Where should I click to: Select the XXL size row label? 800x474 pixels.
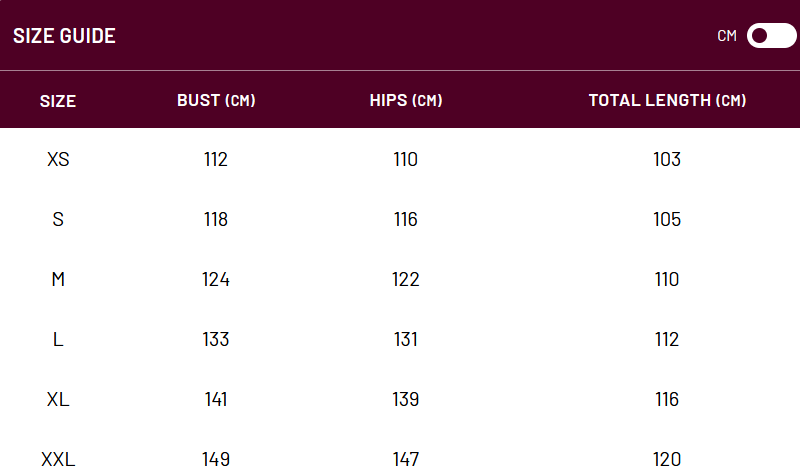(x=58, y=459)
